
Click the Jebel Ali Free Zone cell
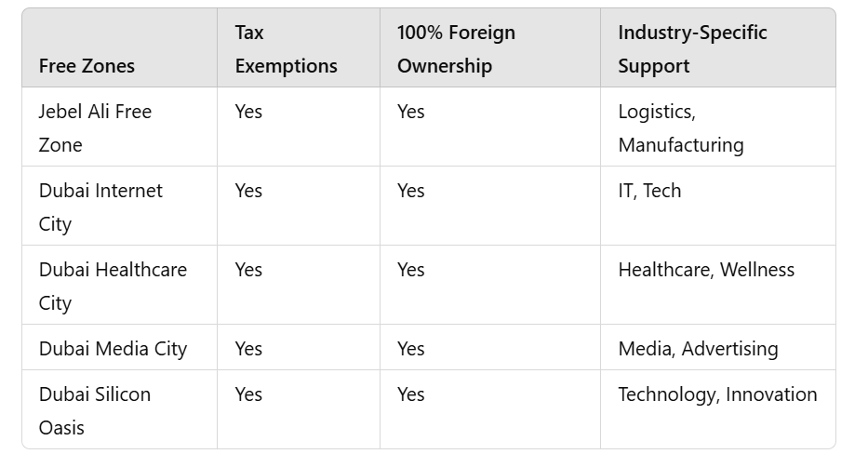95,127
